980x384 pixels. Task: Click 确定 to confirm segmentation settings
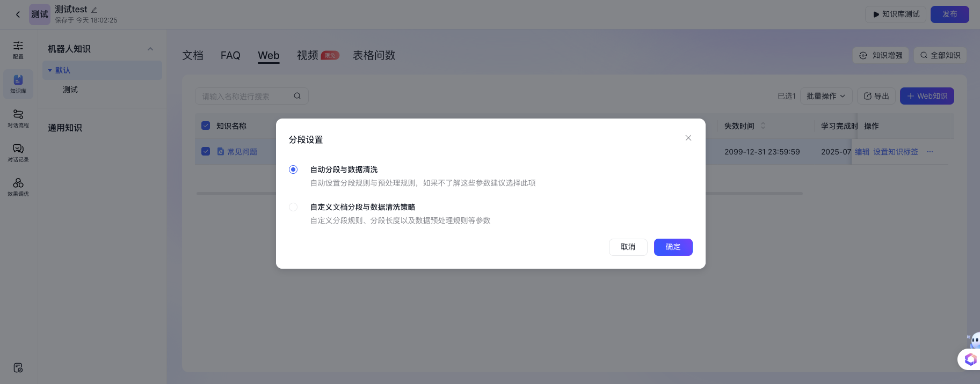pos(673,247)
